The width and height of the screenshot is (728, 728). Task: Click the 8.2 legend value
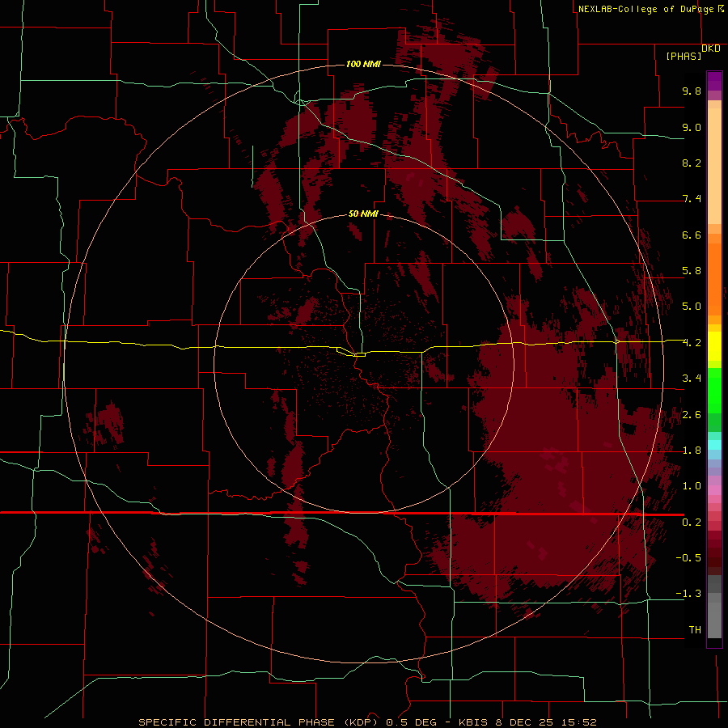[692, 163]
